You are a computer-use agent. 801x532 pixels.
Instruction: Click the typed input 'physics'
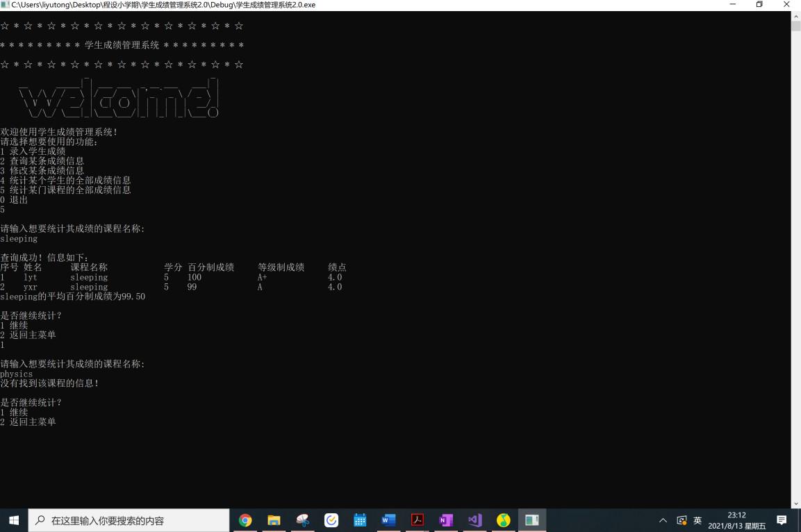pyautogui.click(x=17, y=374)
